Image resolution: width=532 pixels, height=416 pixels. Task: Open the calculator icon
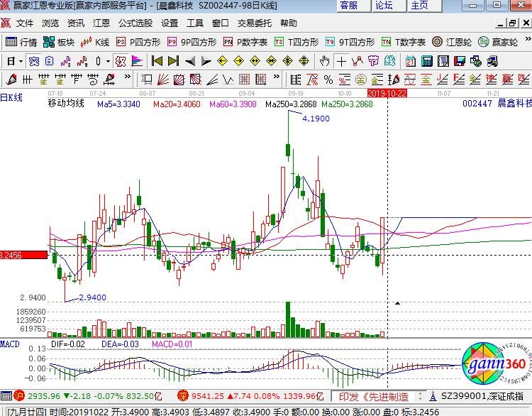pyautogui.click(x=427, y=62)
